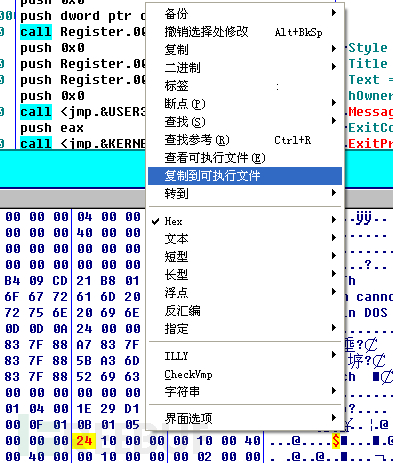The image size is (393, 463).
Task: Expand the arrow beside 字符串
Action: click(334, 391)
